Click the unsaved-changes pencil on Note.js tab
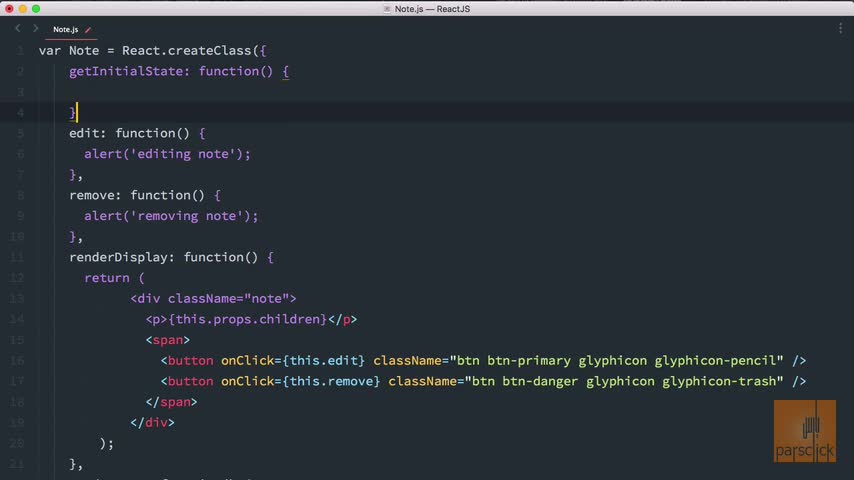This screenshot has height=480, width=854. (x=88, y=30)
